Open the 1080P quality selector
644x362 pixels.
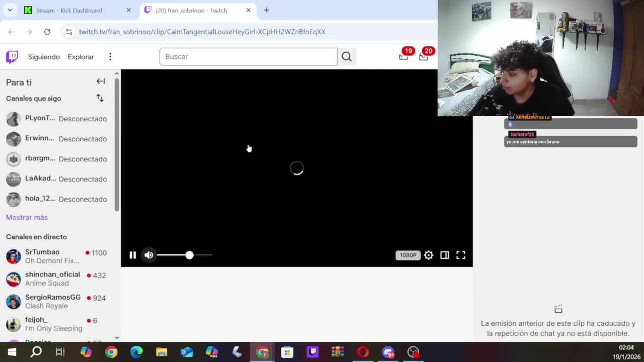tap(408, 255)
